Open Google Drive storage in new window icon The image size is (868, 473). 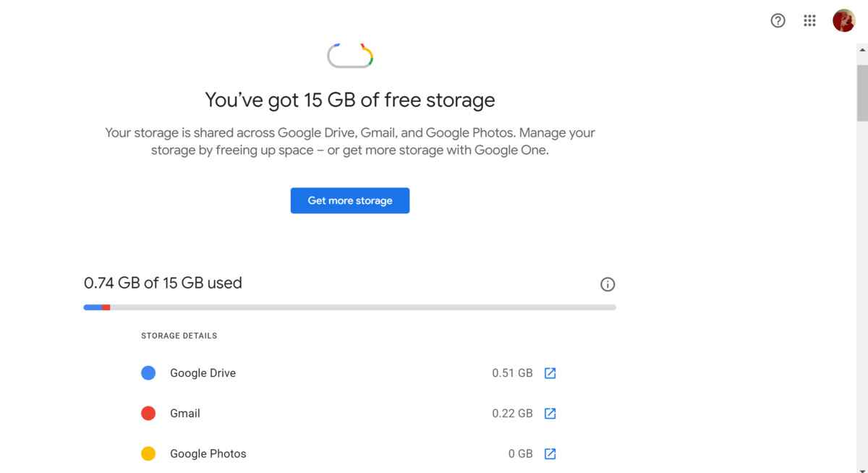(550, 373)
